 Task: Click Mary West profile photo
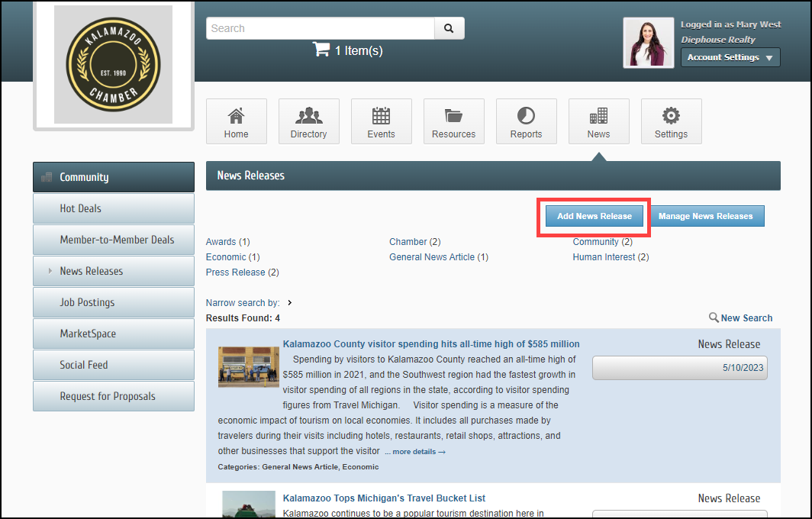pos(648,43)
